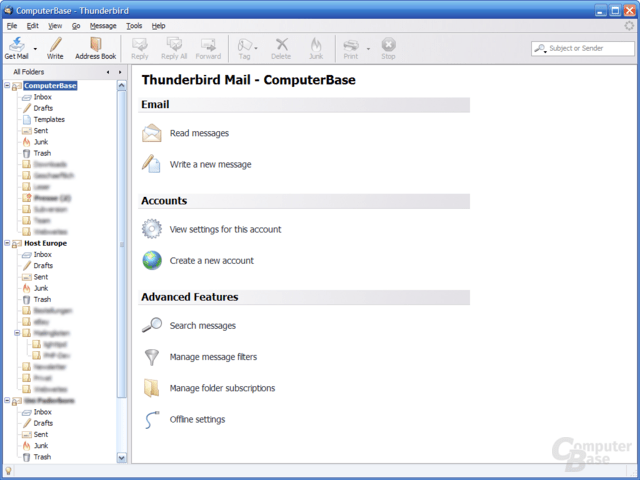Click the globe new account icon

click(x=152, y=260)
